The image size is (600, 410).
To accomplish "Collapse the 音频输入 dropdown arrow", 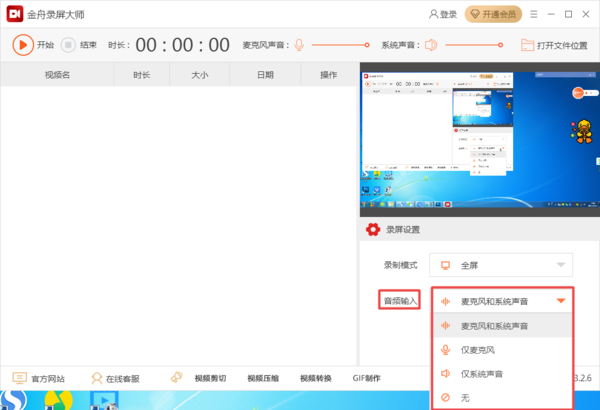I will coord(561,300).
